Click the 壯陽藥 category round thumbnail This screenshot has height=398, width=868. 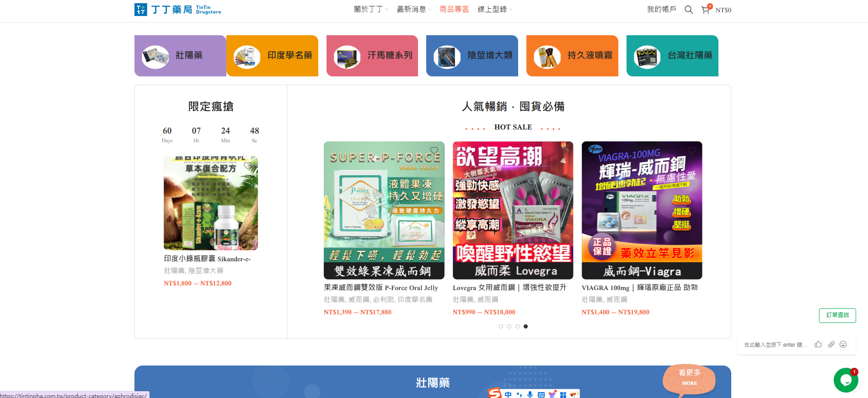155,57
